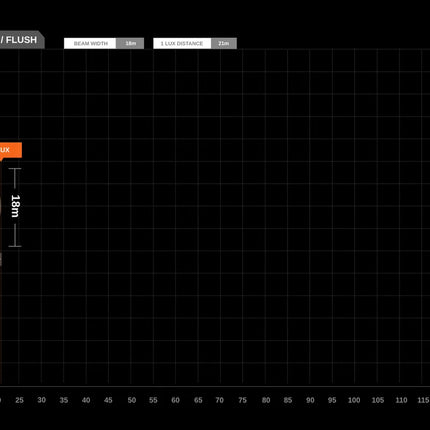Click the 1 LUX DISTANCE label
Screen dimensions: 430x430
tap(182, 44)
